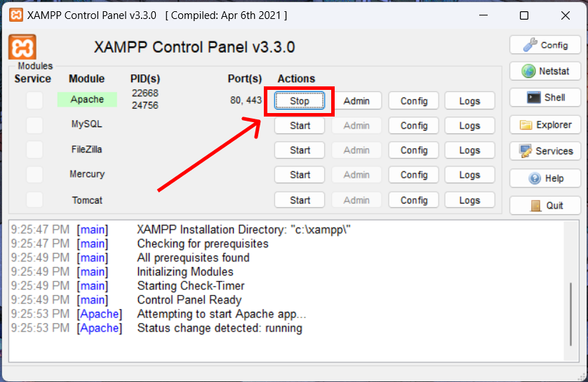Viewport: 588px width, 382px height.
Task: Open the FileZilla Config options
Action: tap(414, 150)
